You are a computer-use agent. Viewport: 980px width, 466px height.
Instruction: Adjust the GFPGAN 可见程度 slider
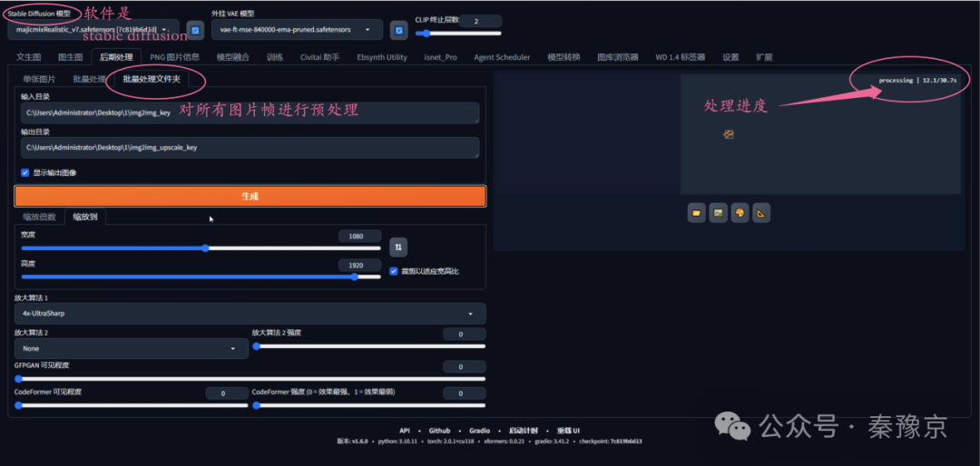click(x=250, y=379)
